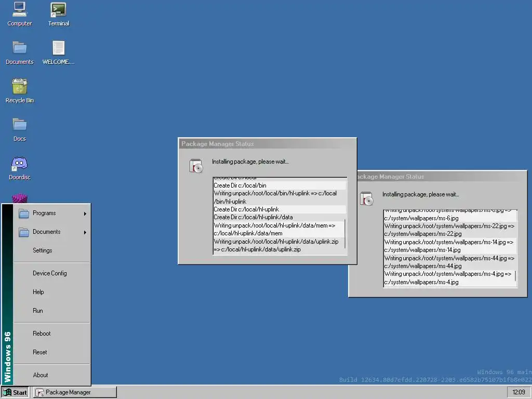
Task: Click the 12:09 clock in system tray
Action: click(518, 392)
